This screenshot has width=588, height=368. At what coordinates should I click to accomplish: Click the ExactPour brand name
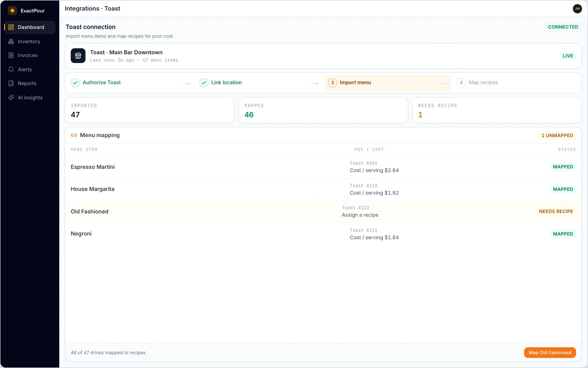tap(33, 11)
